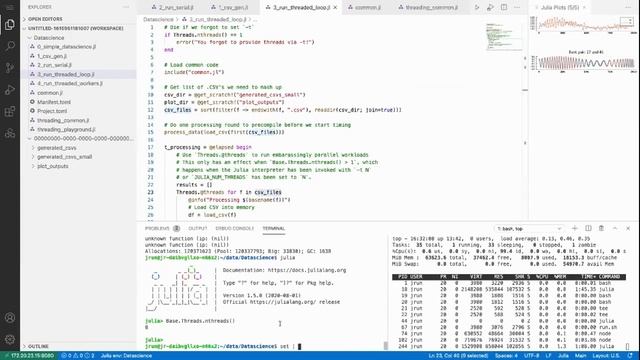Viewport: 640px width, 360px height.
Task: Switch to the 2_run_serial.jl tab
Action: (172, 7)
